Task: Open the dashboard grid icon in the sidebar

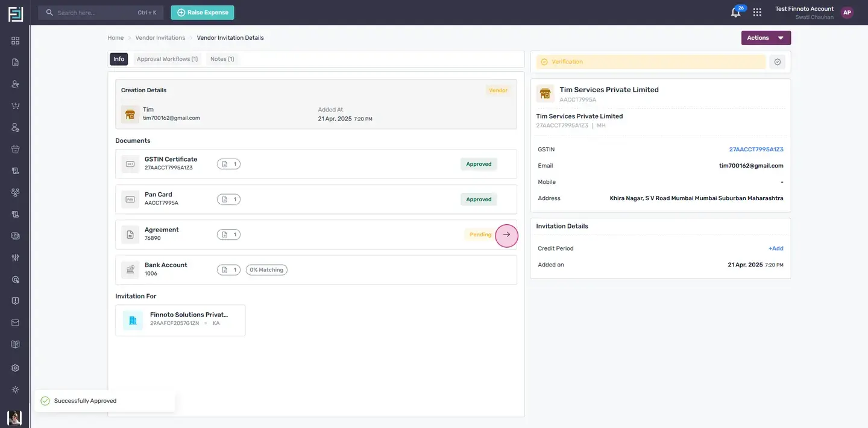Action: (x=15, y=40)
